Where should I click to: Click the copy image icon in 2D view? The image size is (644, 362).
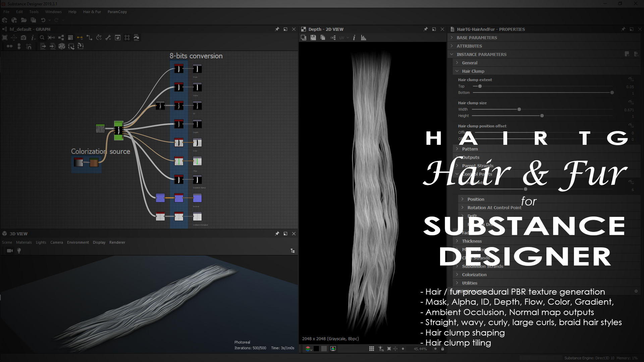pyautogui.click(x=323, y=38)
